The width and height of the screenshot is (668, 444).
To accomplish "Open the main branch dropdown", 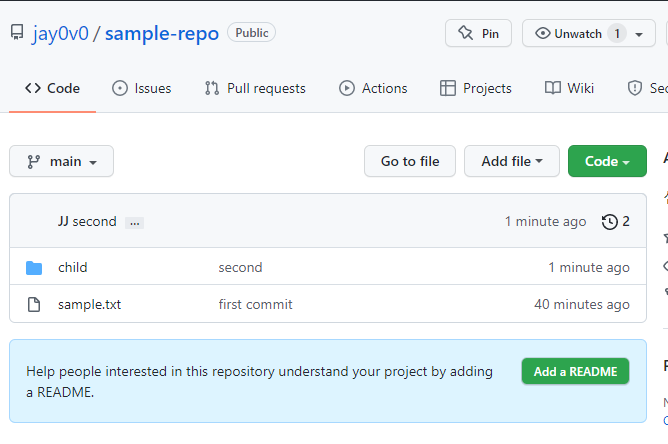I will coord(61,161).
